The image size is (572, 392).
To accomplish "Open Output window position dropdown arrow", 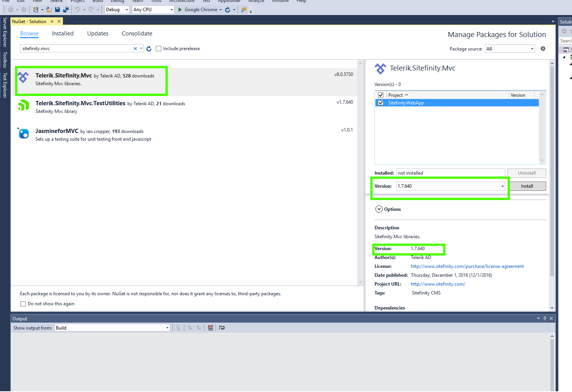I will 538,318.
